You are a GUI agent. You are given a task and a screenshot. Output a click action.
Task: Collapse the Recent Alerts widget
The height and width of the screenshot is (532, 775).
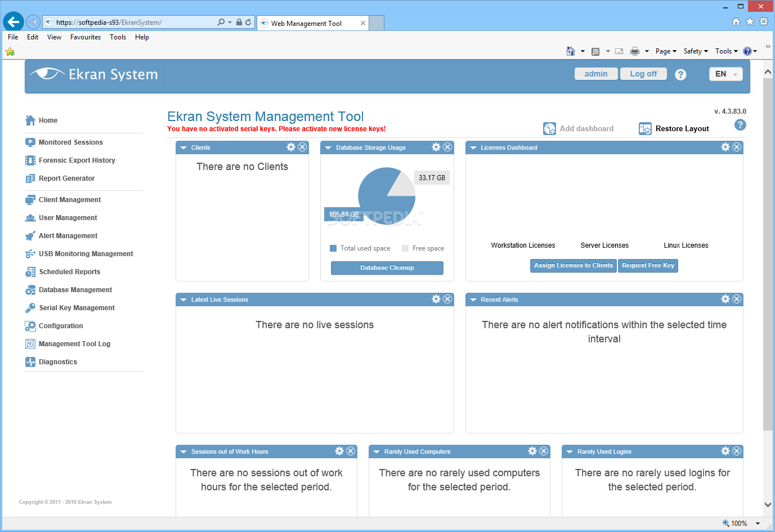(x=473, y=300)
